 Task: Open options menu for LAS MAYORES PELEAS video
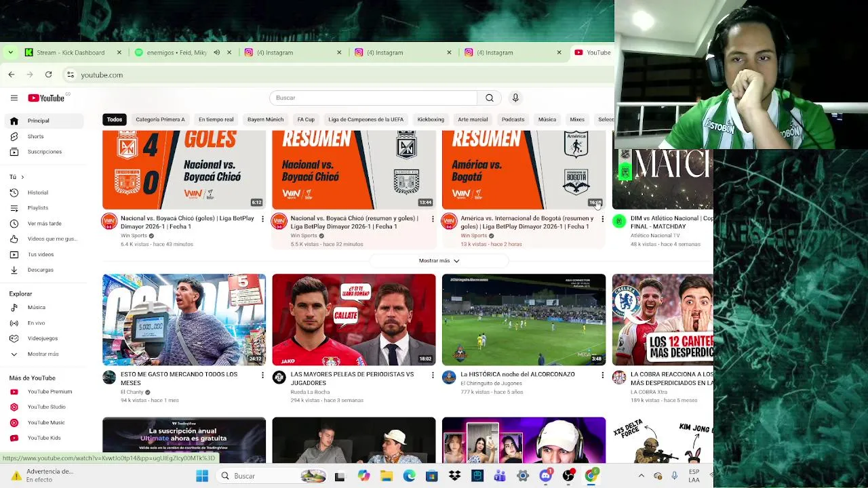click(x=433, y=375)
